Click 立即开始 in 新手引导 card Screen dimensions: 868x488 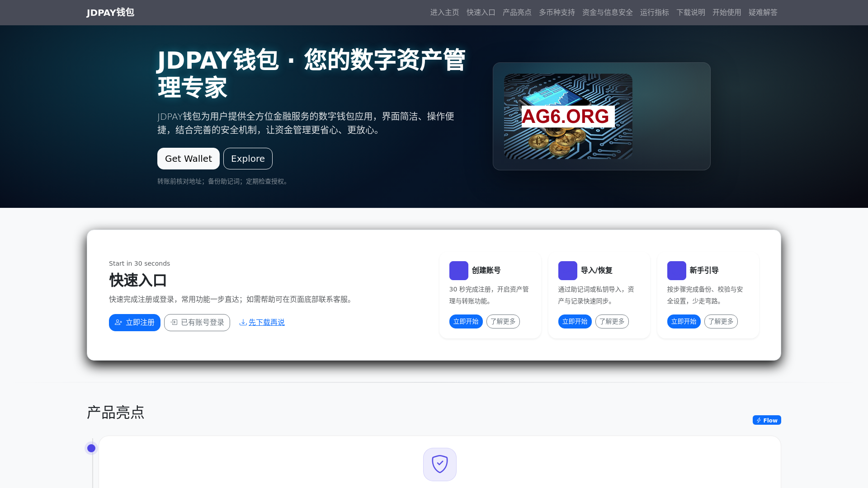[x=684, y=322]
